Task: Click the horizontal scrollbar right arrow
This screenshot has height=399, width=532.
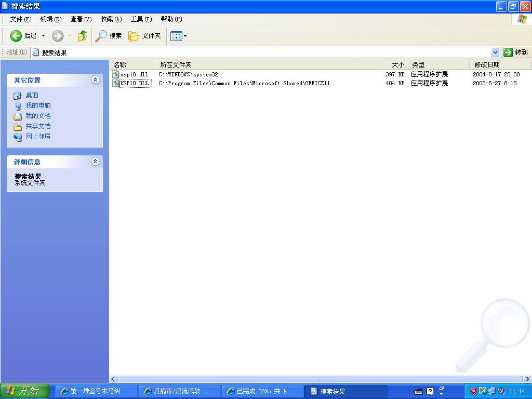Action: pyautogui.click(x=528, y=379)
